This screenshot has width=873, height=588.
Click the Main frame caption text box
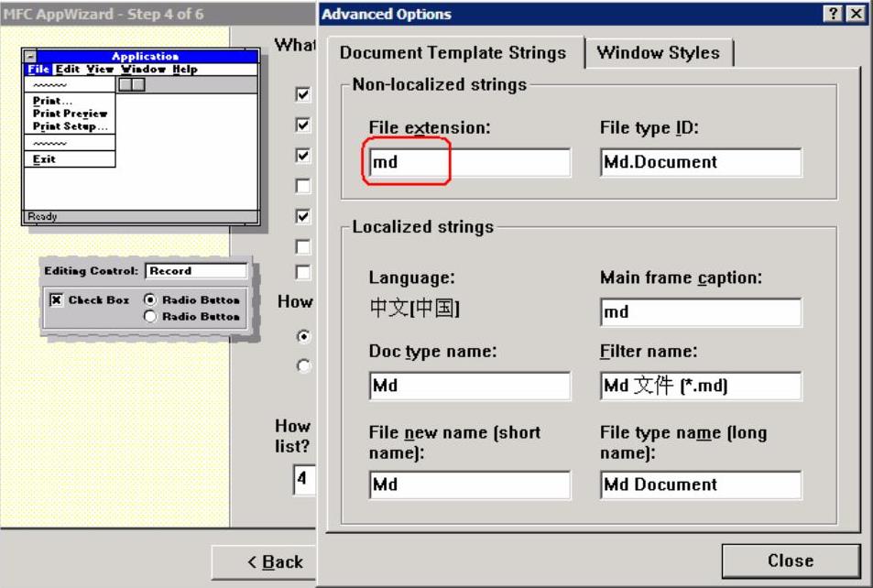click(x=701, y=311)
